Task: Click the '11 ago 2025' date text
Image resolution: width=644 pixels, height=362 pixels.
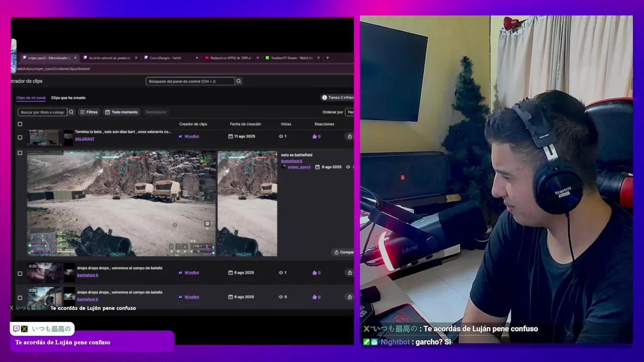Action: [245, 136]
